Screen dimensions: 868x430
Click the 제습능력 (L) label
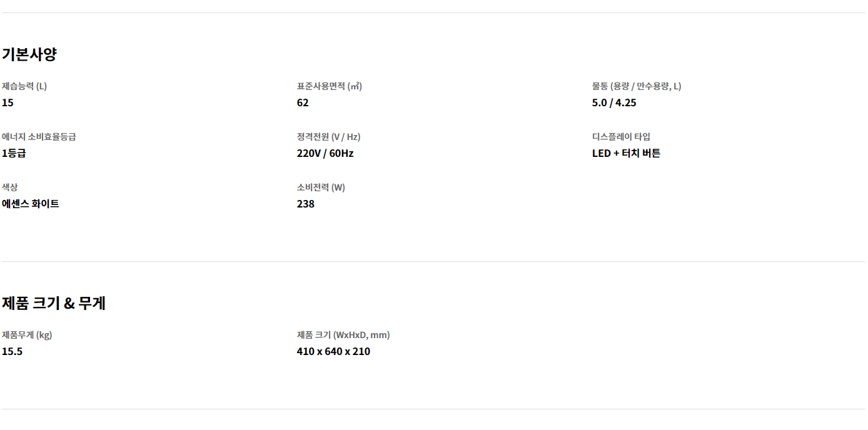[x=24, y=86]
